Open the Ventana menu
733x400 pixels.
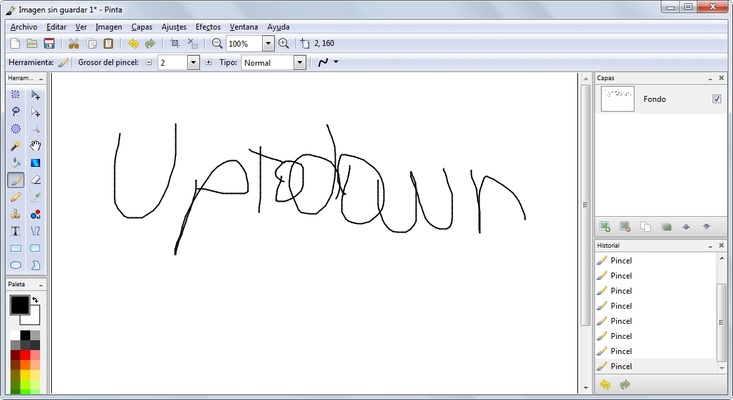pyautogui.click(x=244, y=27)
